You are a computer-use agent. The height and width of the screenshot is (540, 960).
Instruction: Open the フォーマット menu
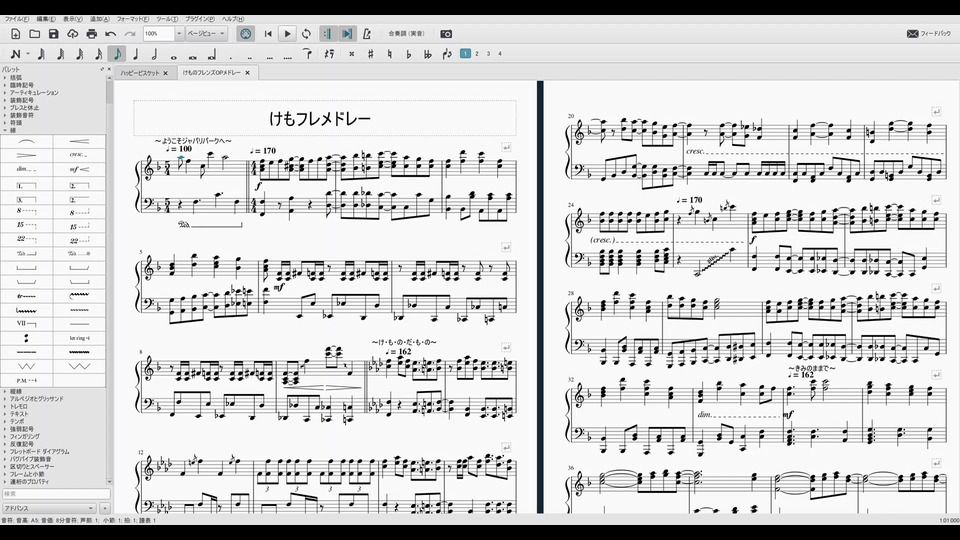pos(132,19)
